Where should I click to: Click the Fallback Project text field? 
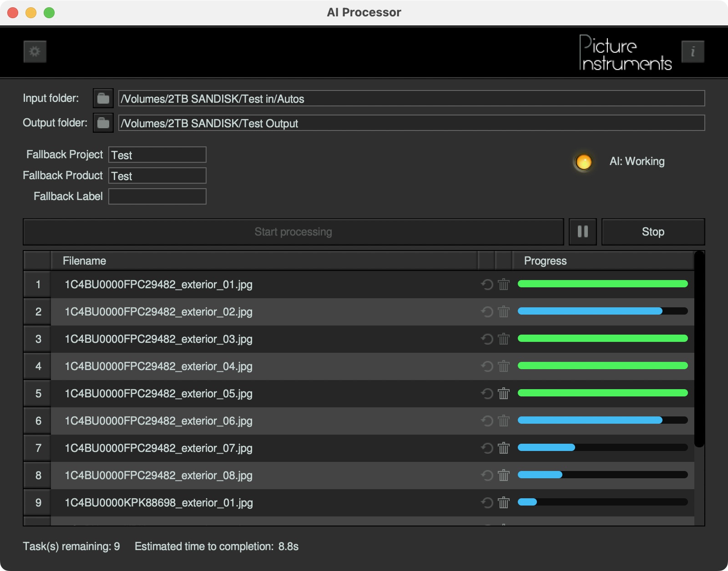pyautogui.click(x=157, y=155)
